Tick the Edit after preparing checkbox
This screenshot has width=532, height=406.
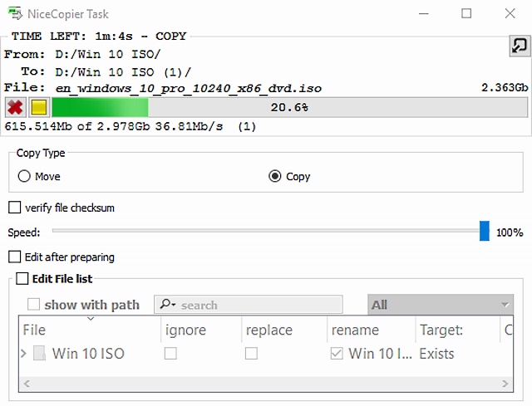15,257
